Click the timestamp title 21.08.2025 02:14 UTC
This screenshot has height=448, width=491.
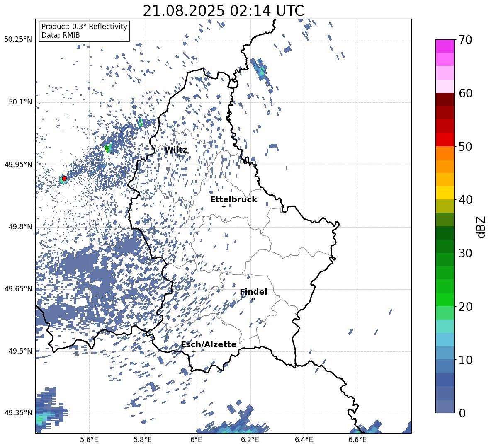click(x=223, y=11)
